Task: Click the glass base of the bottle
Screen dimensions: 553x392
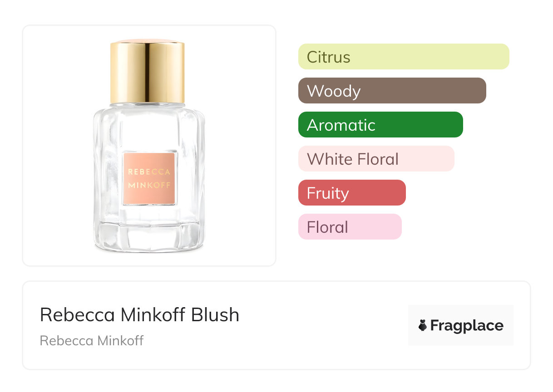Action: (149, 236)
